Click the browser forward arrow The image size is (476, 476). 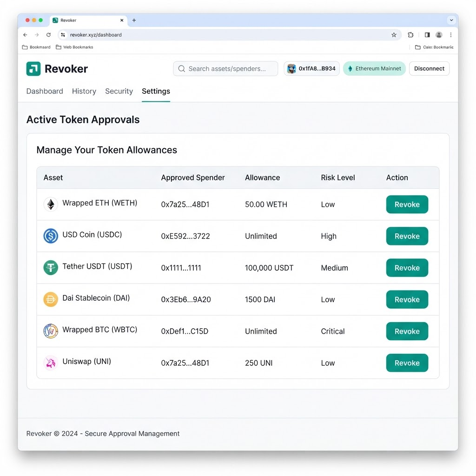(x=37, y=35)
